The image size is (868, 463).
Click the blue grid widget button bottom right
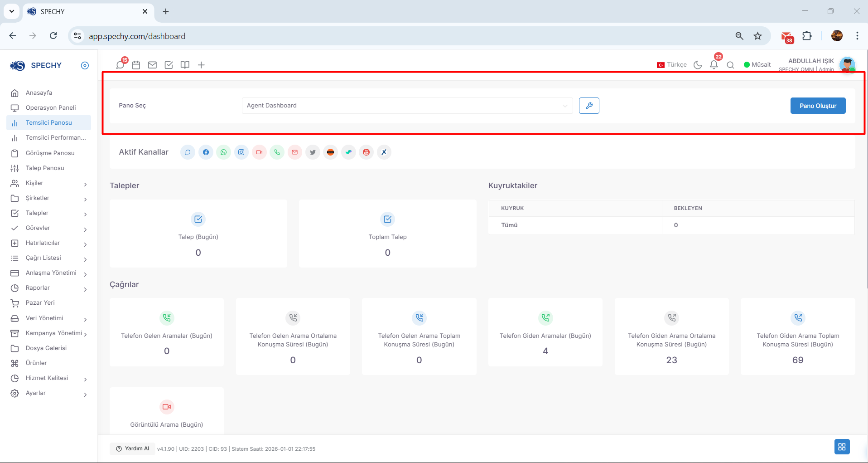pyautogui.click(x=842, y=447)
